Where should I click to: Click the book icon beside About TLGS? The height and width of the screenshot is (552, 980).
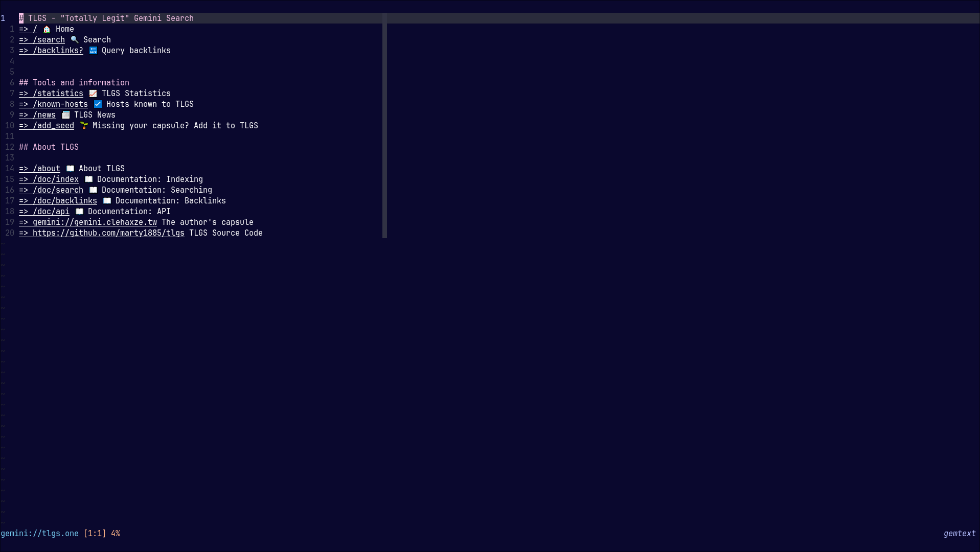coord(70,169)
